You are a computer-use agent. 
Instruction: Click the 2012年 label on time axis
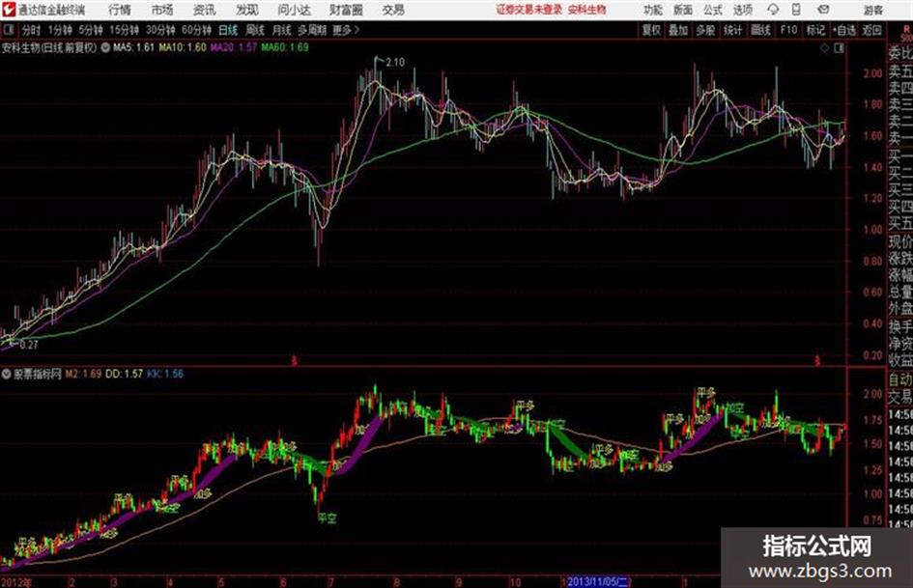16,582
